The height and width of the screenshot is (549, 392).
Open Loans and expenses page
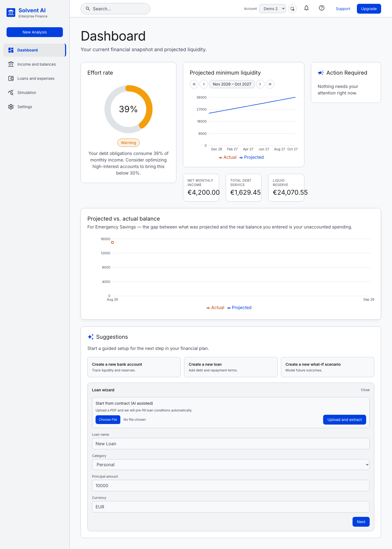(x=35, y=78)
